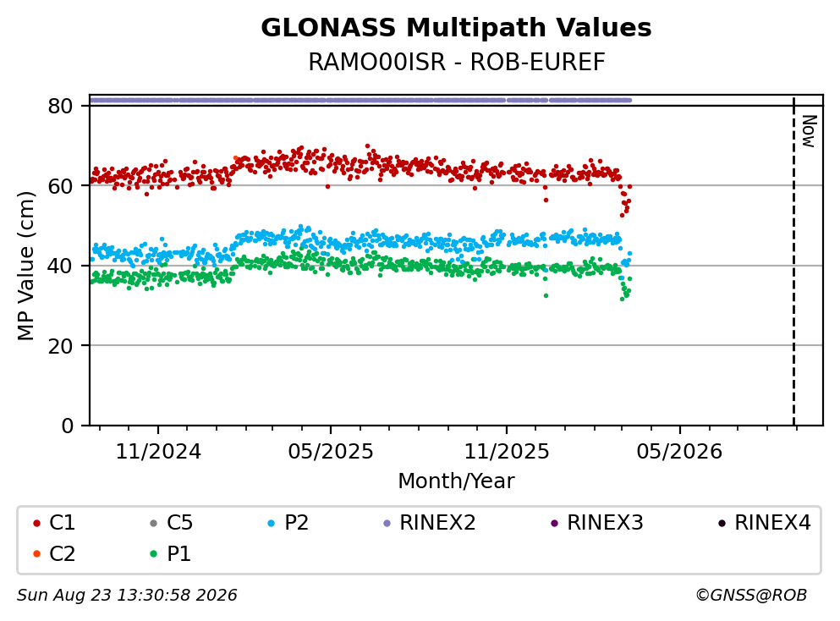The height and width of the screenshot is (621, 840).
Task: Click the P2 blue legend marker
Action: [x=271, y=523]
